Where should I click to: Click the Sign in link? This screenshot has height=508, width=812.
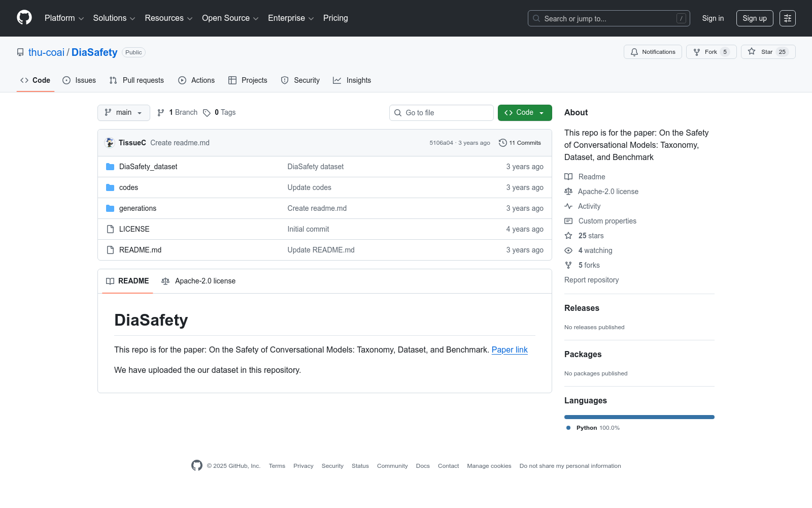tap(713, 18)
